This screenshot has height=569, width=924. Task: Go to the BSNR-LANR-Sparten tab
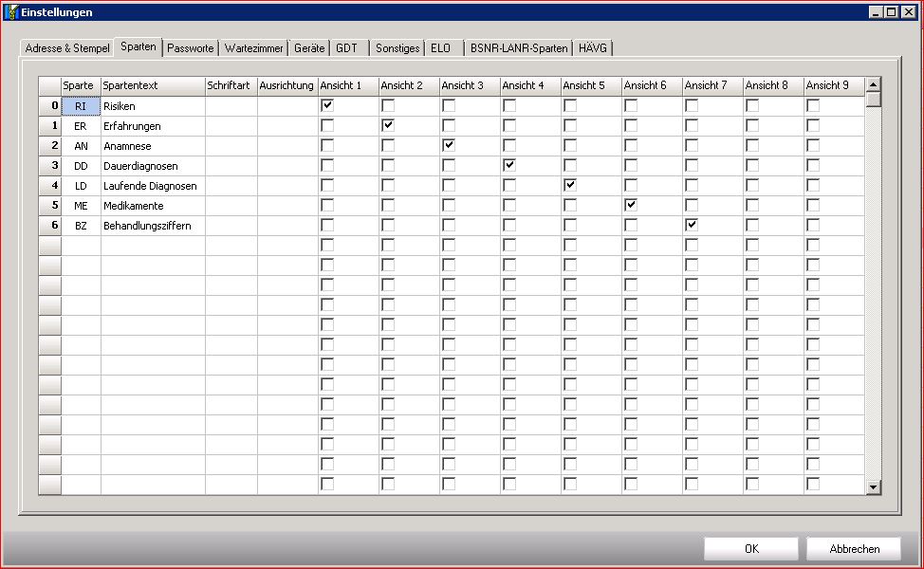(518, 48)
